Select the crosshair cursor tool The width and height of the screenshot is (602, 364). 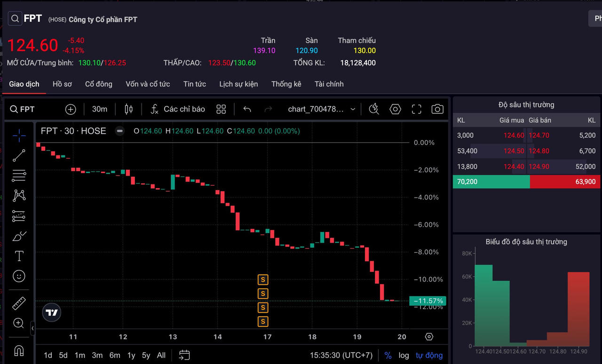[x=19, y=136]
